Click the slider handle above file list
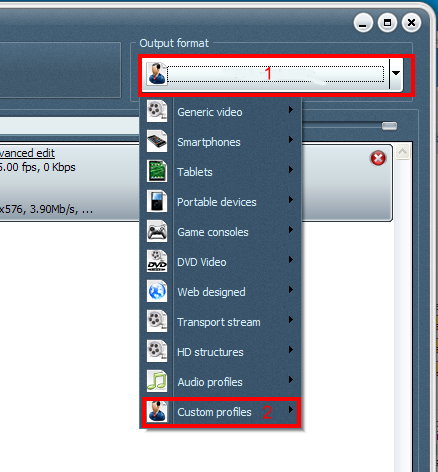Viewport: 438px width, 472px height. pos(389,126)
